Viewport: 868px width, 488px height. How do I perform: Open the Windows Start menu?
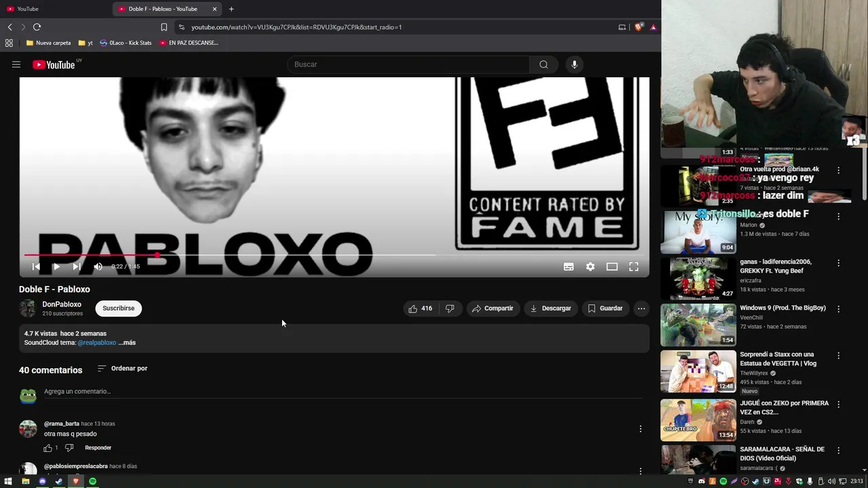click(x=8, y=481)
